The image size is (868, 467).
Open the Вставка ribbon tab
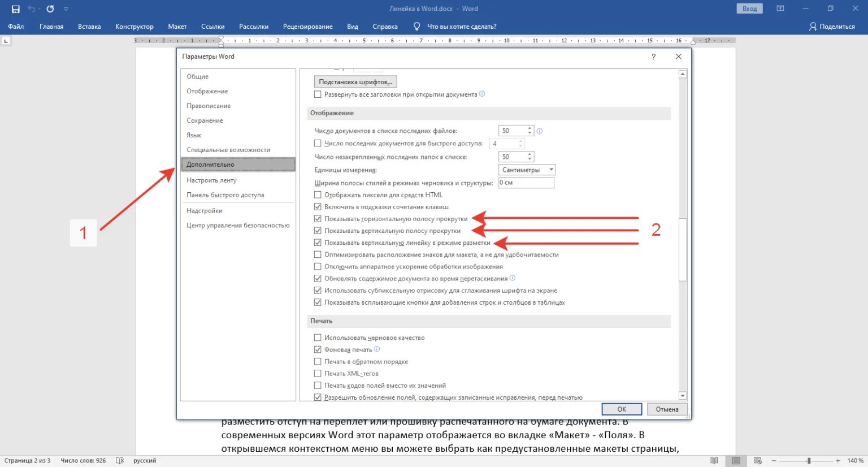tap(89, 27)
